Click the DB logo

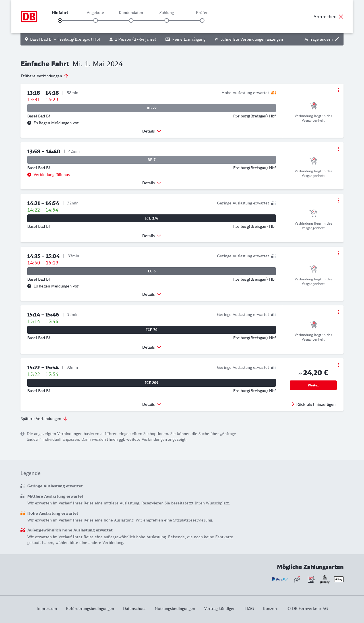coord(29,16)
